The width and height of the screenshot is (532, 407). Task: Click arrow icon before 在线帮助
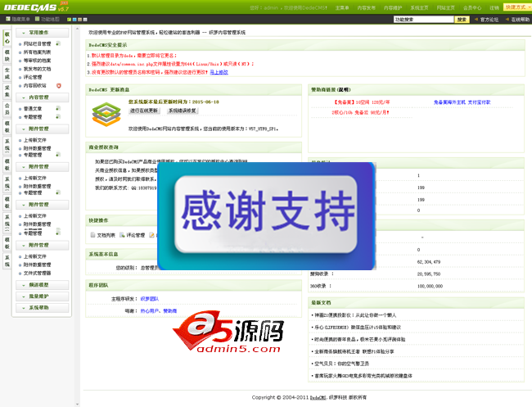(x=507, y=20)
